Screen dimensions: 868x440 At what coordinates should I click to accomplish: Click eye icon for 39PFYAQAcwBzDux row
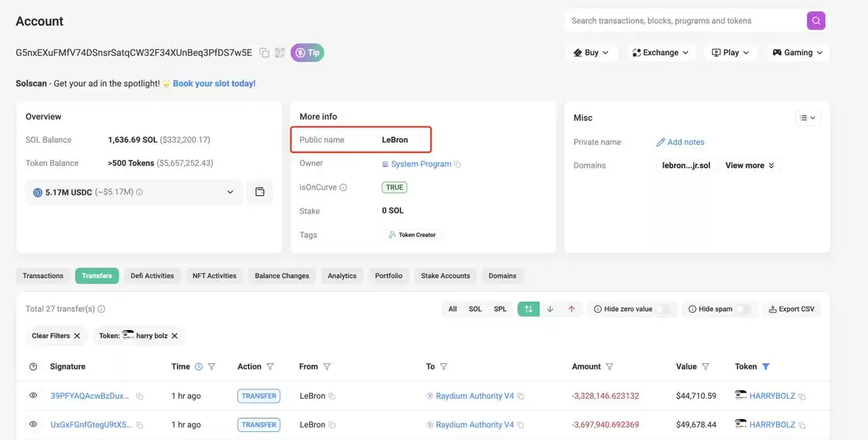(x=33, y=395)
